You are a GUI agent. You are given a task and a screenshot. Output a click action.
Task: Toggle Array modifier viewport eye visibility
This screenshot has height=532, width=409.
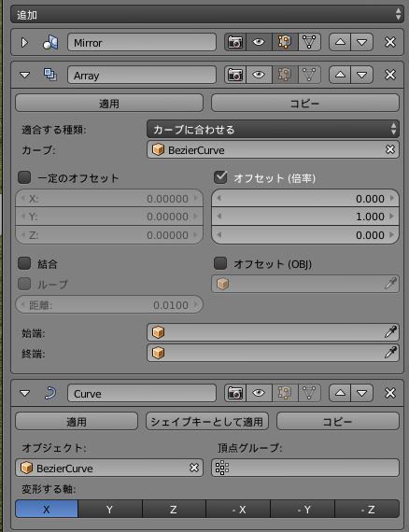tap(259, 75)
